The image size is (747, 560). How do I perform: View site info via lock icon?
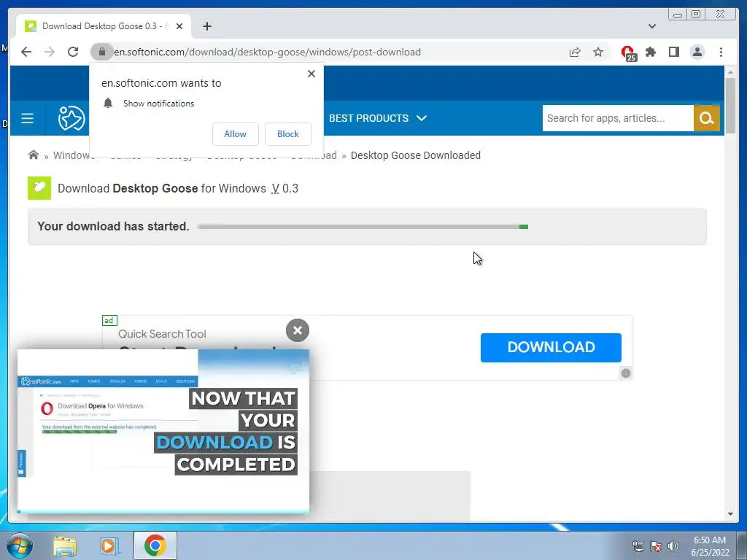coord(102,52)
